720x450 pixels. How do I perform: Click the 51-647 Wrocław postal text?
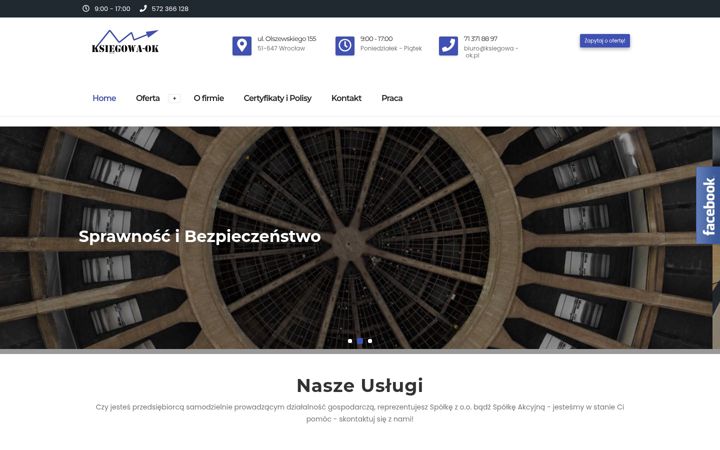point(281,48)
